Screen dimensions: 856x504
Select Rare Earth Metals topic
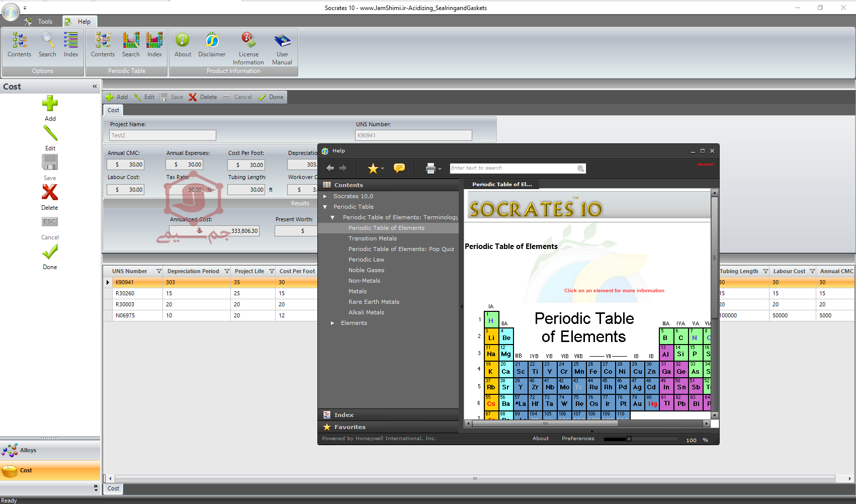[x=374, y=302]
